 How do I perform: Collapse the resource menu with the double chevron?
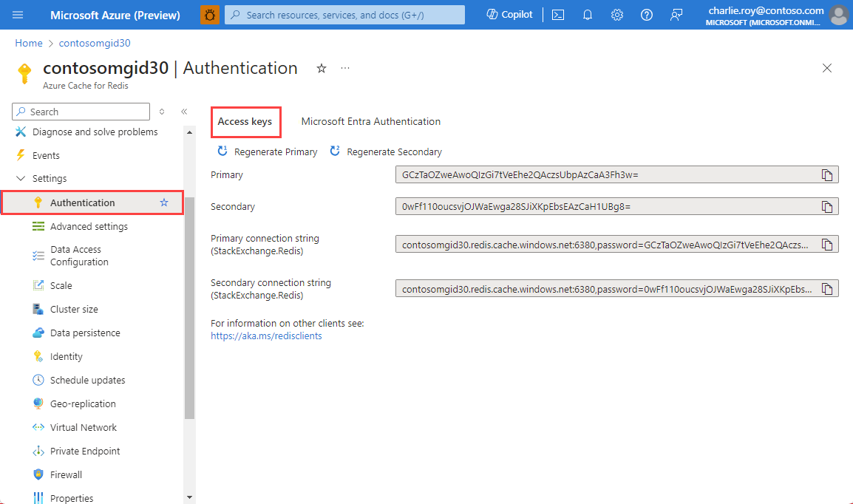tap(184, 112)
